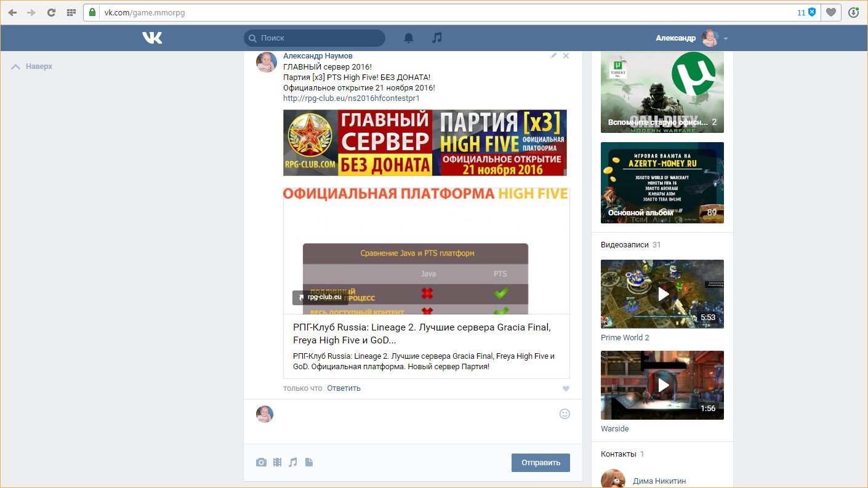The height and width of the screenshot is (488, 868).
Task: Focus the Поиск search field
Action: tap(315, 38)
